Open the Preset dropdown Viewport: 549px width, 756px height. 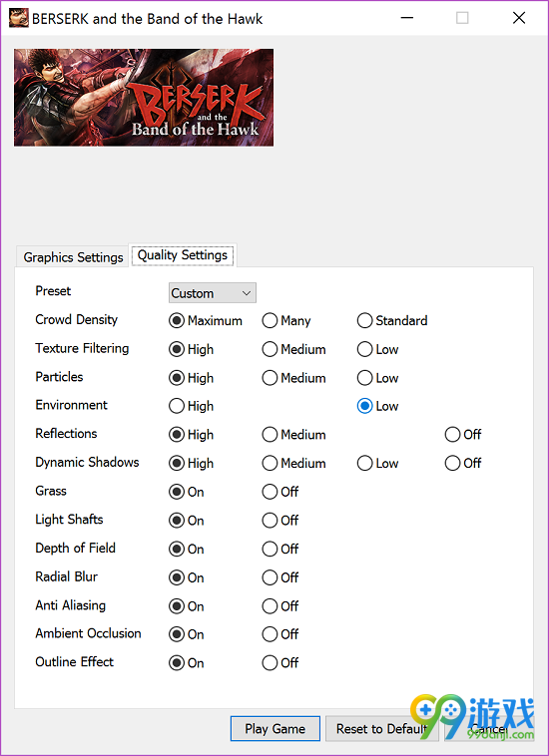(x=213, y=293)
